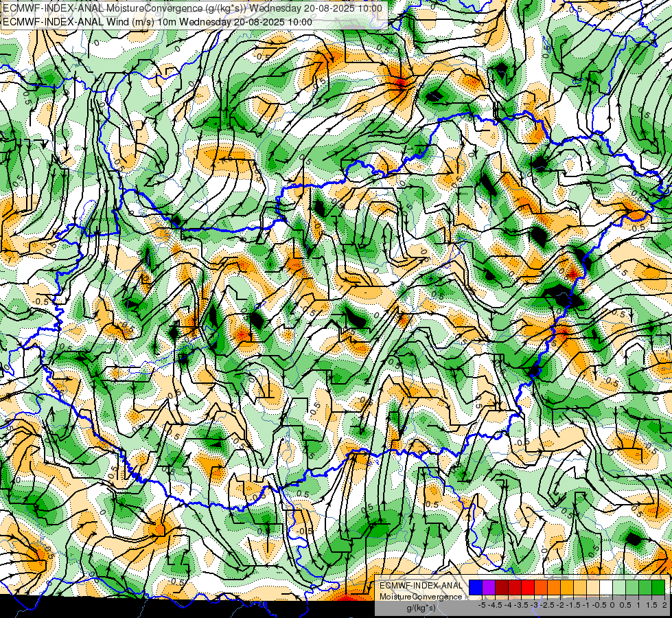Image resolution: width=672 pixels, height=618 pixels.
Task: Pick the legend swatch between -4 and -3.5
Action: 515,588
